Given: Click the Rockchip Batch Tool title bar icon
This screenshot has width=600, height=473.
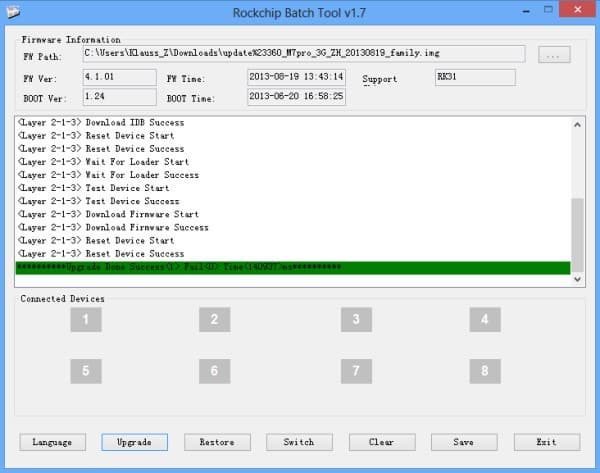Looking at the screenshot, I should (x=13, y=12).
